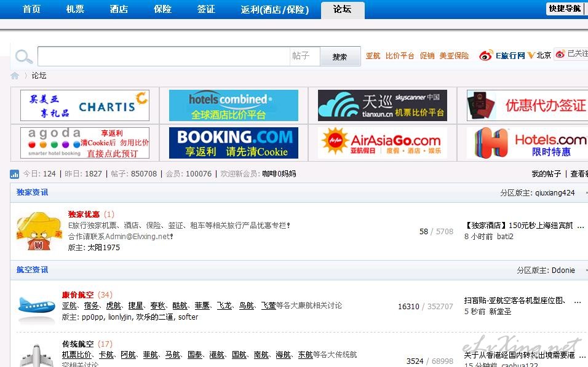Open the 廉价航空 forum title

click(78, 295)
